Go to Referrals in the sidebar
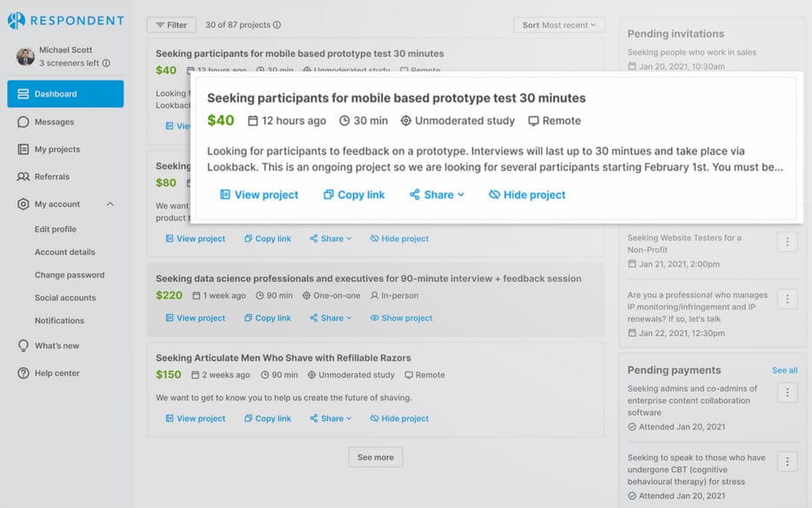Image resolution: width=812 pixels, height=508 pixels. pos(51,177)
